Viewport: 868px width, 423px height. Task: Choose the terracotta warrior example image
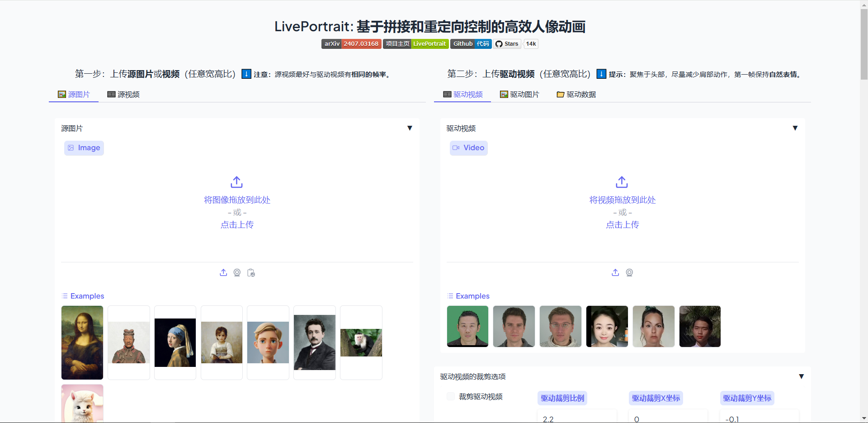tap(129, 342)
